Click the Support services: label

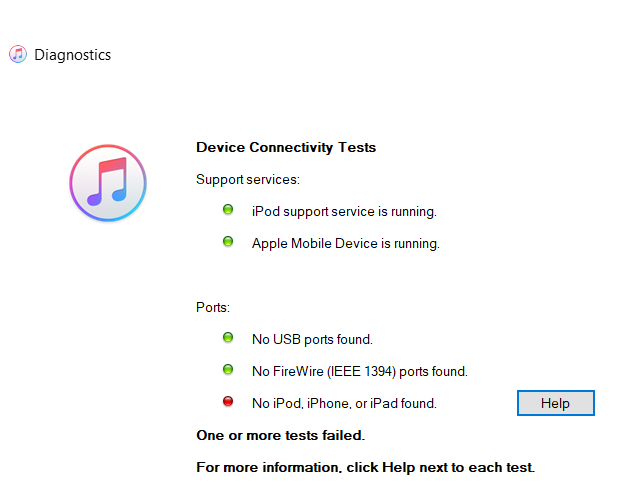pyautogui.click(x=248, y=180)
